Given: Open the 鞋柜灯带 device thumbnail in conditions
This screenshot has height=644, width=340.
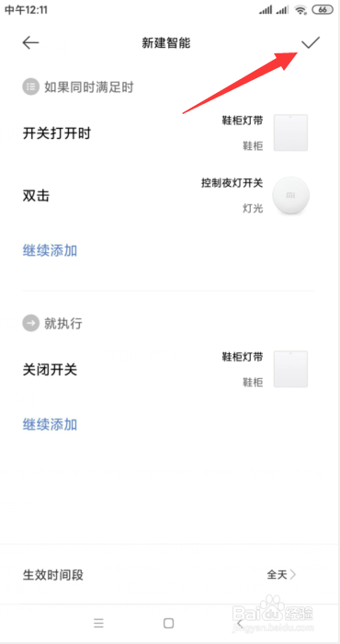Looking at the screenshot, I should click(x=290, y=132).
